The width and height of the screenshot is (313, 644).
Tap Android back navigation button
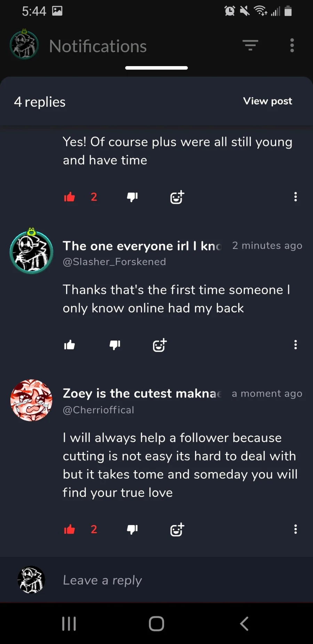pyautogui.click(x=244, y=623)
